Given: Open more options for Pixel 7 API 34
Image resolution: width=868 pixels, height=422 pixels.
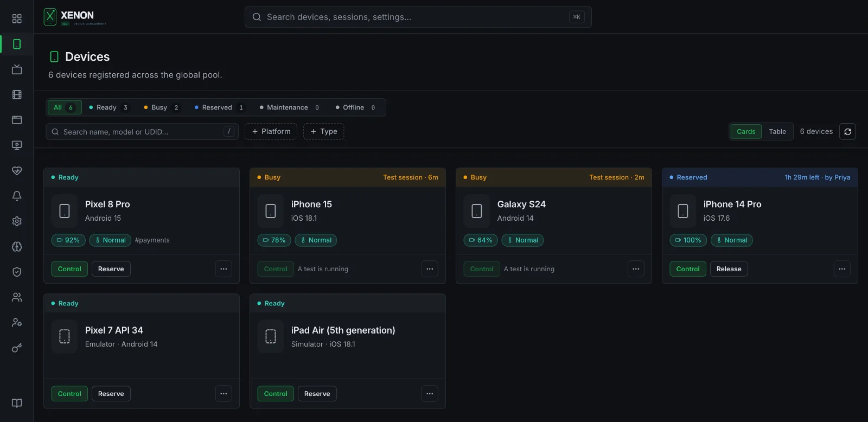Looking at the screenshot, I should (224, 394).
